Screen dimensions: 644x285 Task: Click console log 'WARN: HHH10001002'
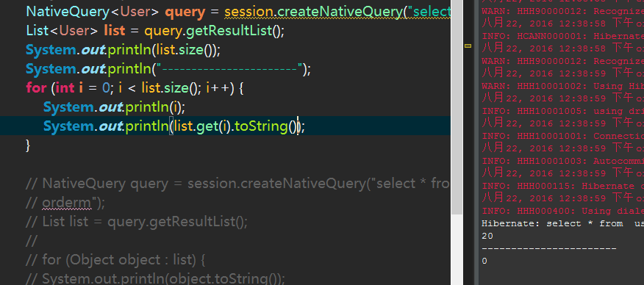562,86
